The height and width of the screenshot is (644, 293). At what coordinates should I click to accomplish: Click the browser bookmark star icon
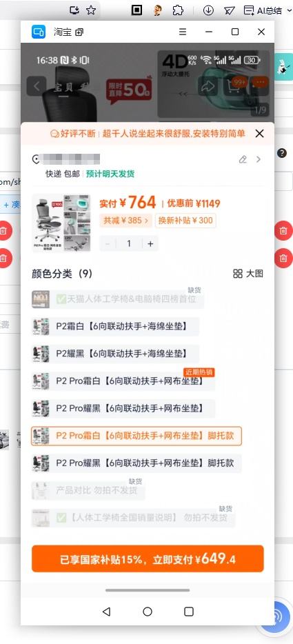pyautogui.click(x=91, y=10)
